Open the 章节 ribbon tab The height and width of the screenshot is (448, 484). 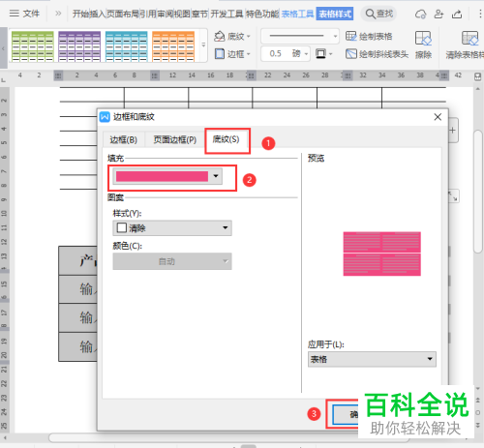click(x=199, y=14)
